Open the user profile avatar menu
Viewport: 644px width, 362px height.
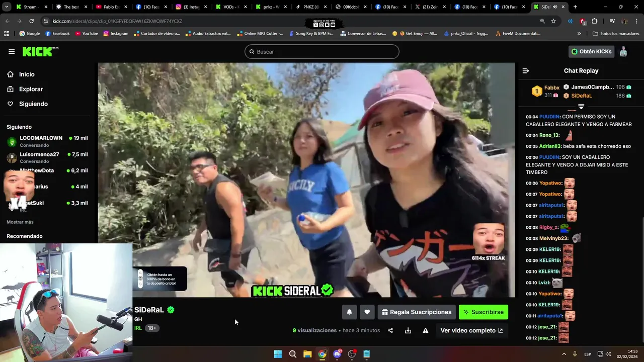pyautogui.click(x=623, y=51)
